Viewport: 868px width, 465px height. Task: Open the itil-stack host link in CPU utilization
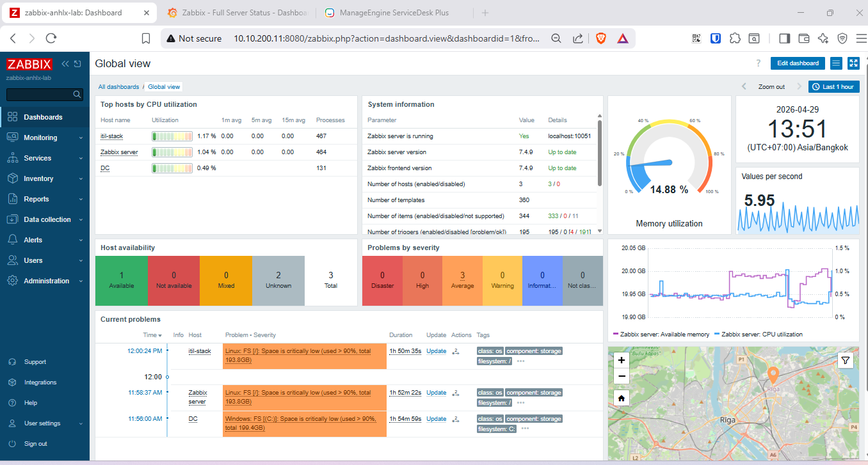(x=111, y=136)
